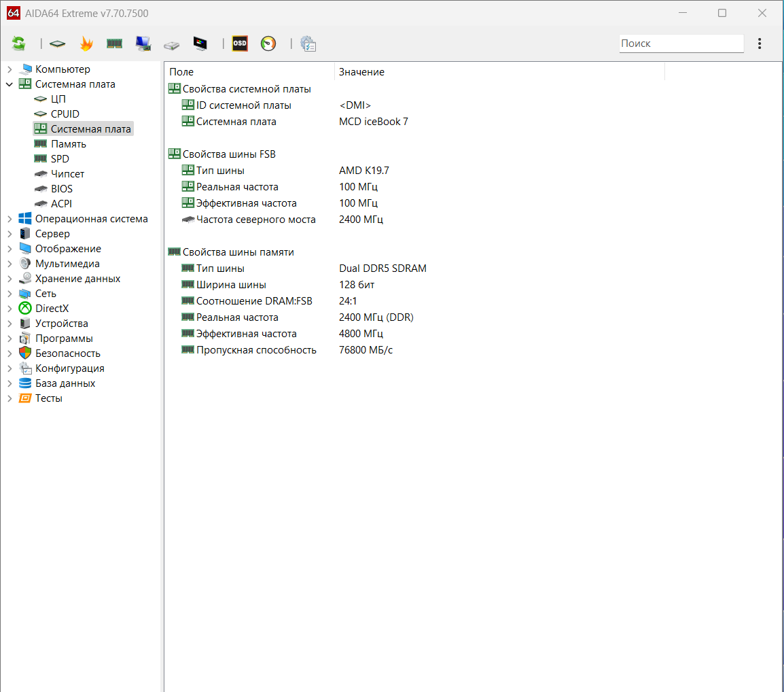784x692 pixels.
Task: Expand the Операционная система node
Action: coord(10,219)
